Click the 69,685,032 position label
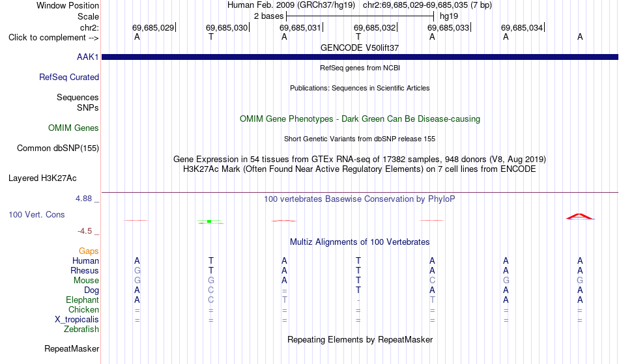The width and height of the screenshot is (619, 364). coord(375,28)
